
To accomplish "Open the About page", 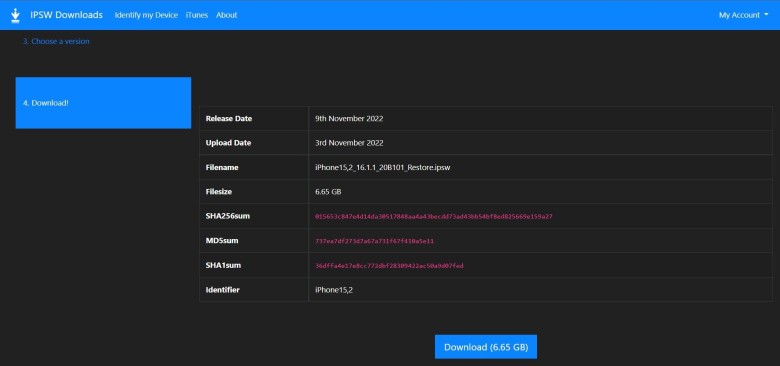I will [x=226, y=15].
